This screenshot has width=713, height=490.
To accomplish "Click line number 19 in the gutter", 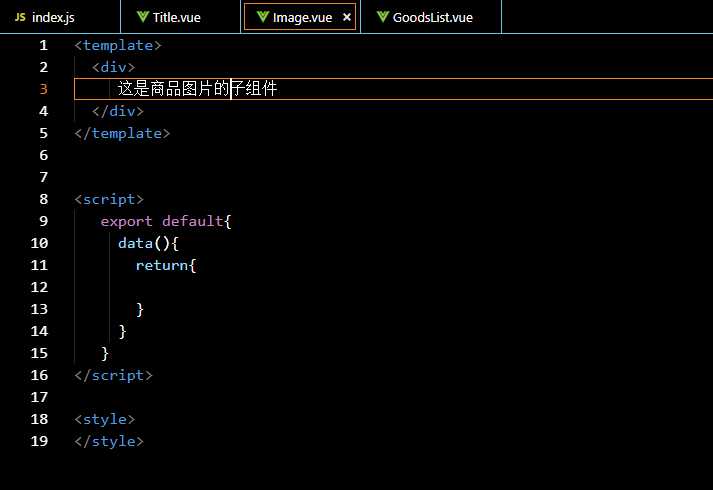I will tap(39, 441).
